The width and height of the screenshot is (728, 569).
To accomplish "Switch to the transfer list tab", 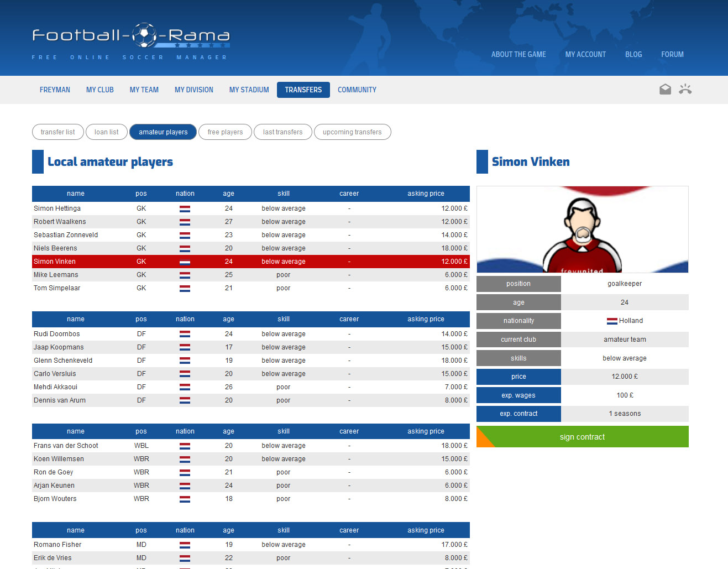I will pyautogui.click(x=58, y=132).
